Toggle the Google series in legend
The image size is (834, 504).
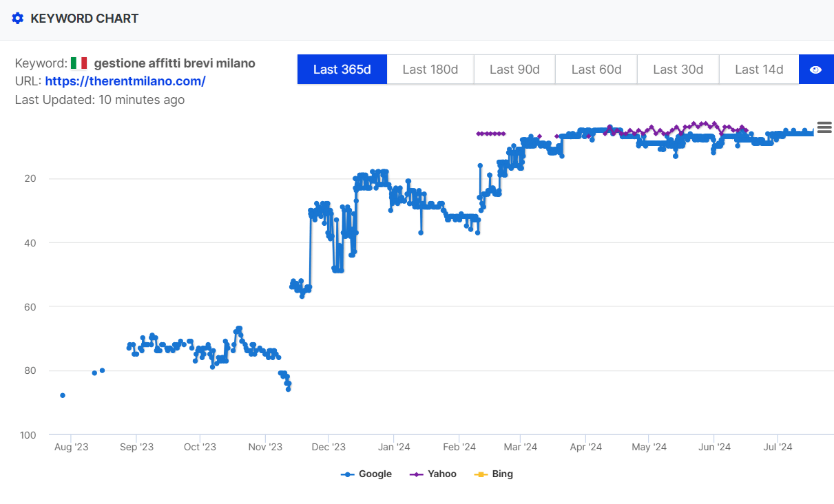[375, 474]
